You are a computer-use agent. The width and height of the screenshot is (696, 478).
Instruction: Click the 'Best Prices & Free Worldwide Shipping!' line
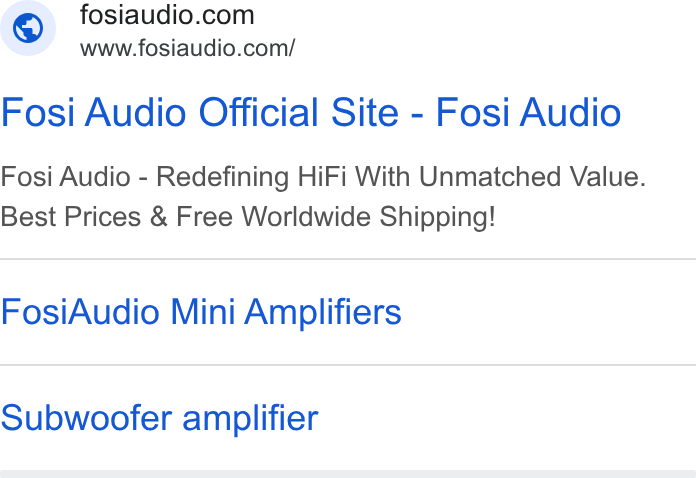[248, 217]
